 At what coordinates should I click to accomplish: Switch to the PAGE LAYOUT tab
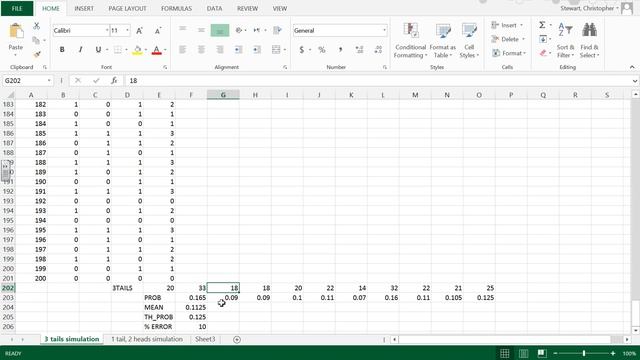coord(127,8)
